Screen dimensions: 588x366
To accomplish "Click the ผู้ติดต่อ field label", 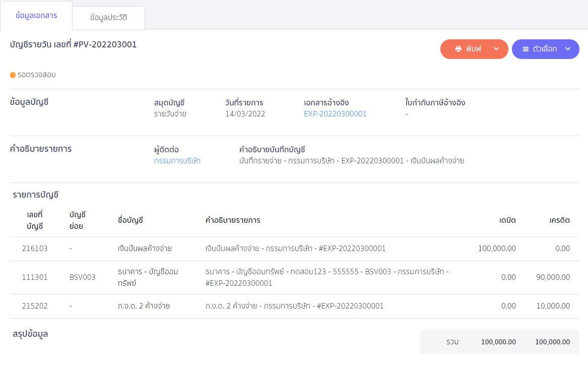I will 166,149.
